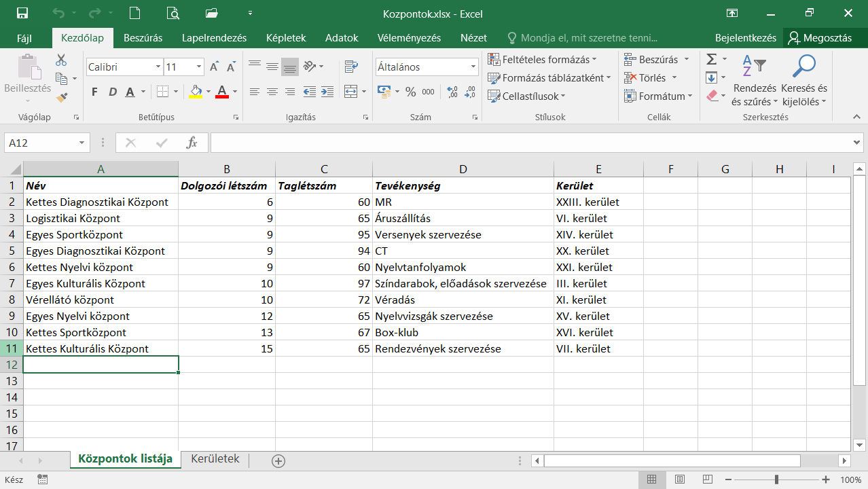Viewport: 868px width, 489px height.
Task: Open Formázás táblázatként dropdown
Action: (549, 77)
